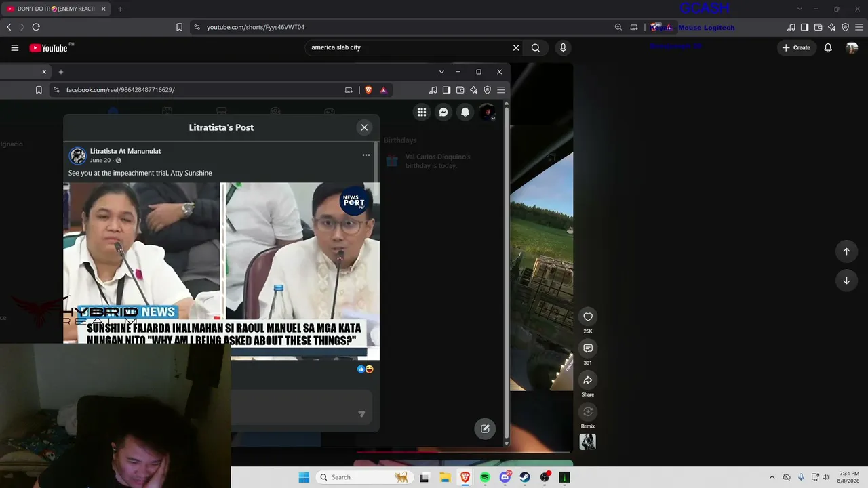This screenshot has height=488, width=868.
Task: Go back in the YouTube browser window
Action: (9, 27)
